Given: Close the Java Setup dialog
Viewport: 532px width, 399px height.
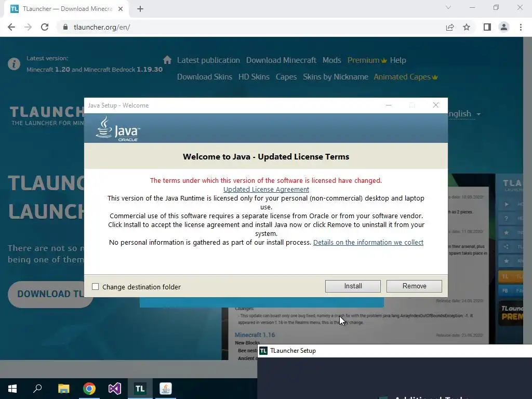Looking at the screenshot, I should click(436, 105).
